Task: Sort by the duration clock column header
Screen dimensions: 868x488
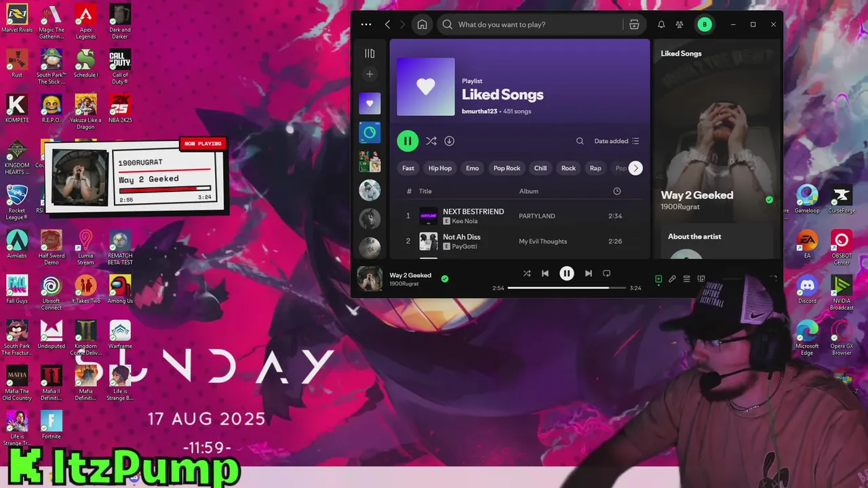Action: 617,191
